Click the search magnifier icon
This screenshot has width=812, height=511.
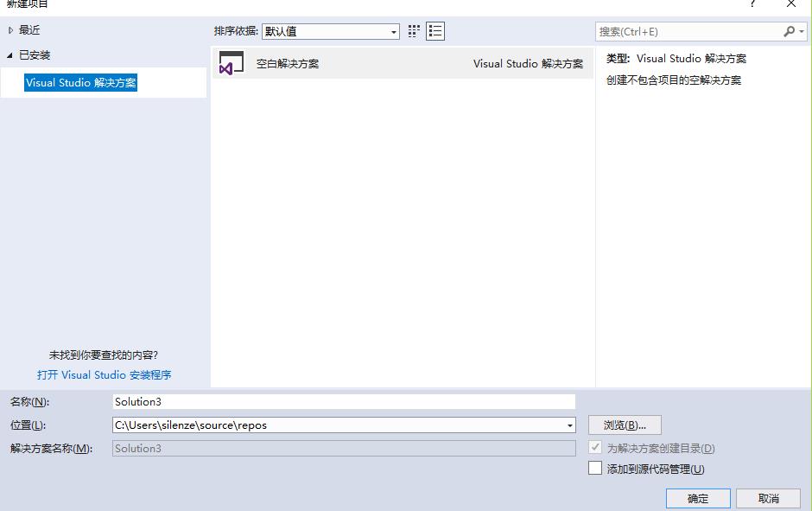789,32
